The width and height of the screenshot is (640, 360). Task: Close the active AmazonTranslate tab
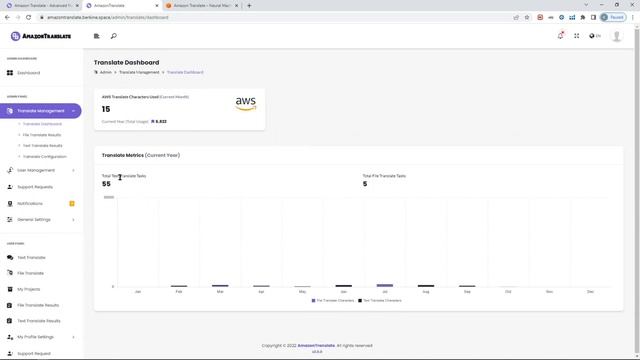(157, 6)
